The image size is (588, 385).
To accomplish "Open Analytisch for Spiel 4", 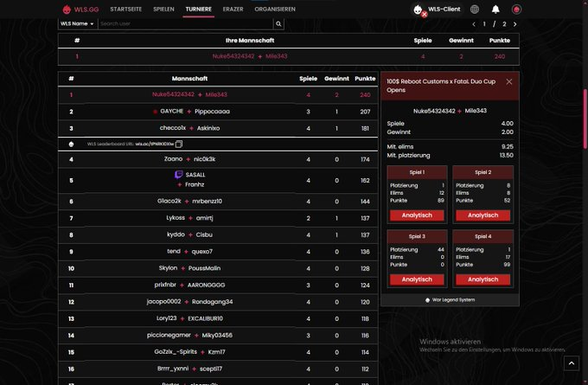I will 483,279.
